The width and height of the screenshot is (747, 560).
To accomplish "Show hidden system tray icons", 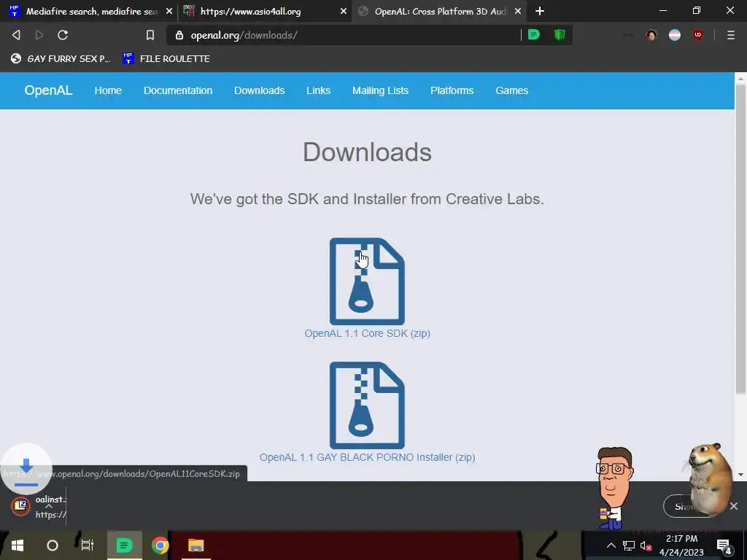I will pos(611,545).
